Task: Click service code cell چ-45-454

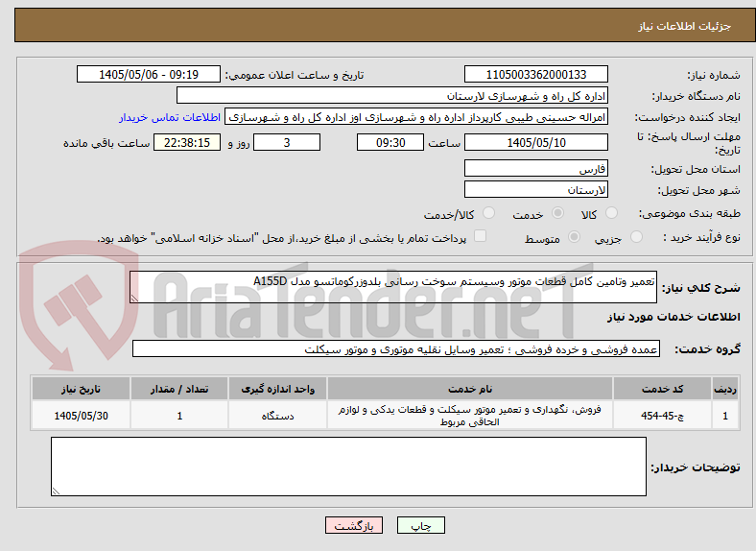Action: pos(663,416)
